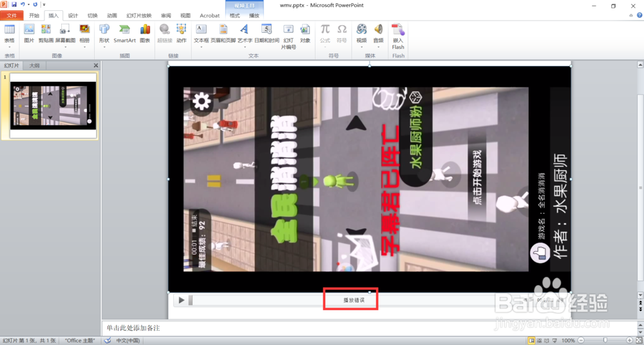The width and height of the screenshot is (644, 345).
Task: Open the 剪贴画 clip art icon
Action: point(46,30)
